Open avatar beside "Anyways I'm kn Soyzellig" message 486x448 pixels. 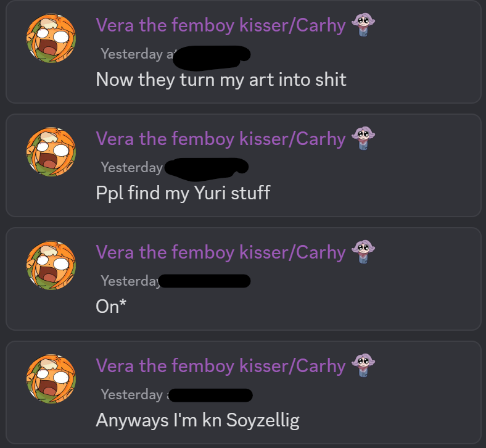pos(51,379)
